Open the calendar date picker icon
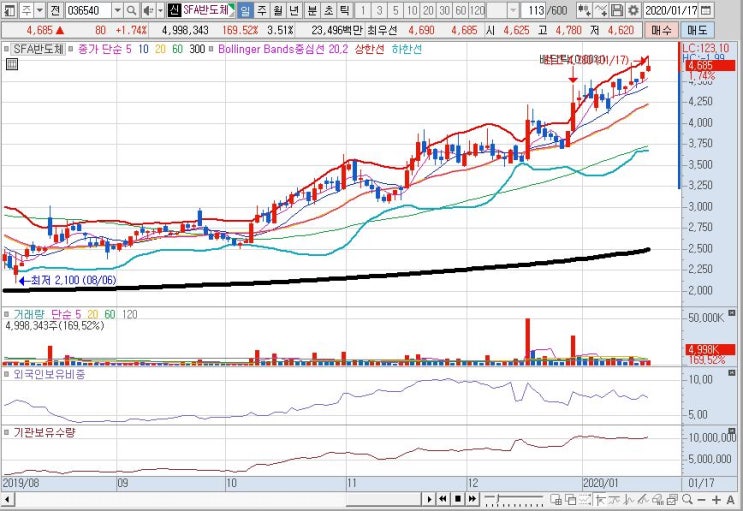 click(706, 10)
